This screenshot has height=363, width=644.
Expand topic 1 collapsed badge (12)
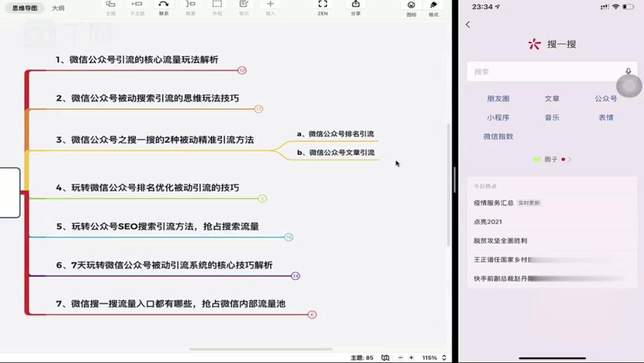point(242,71)
